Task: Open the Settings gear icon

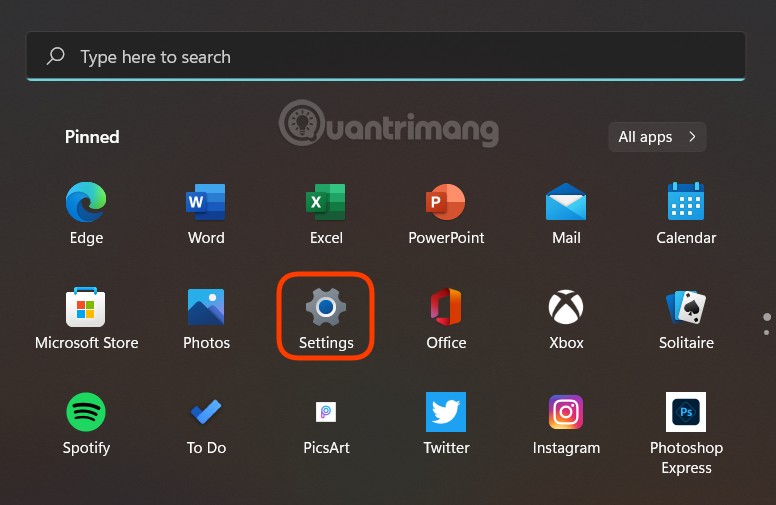Action: coord(326,307)
